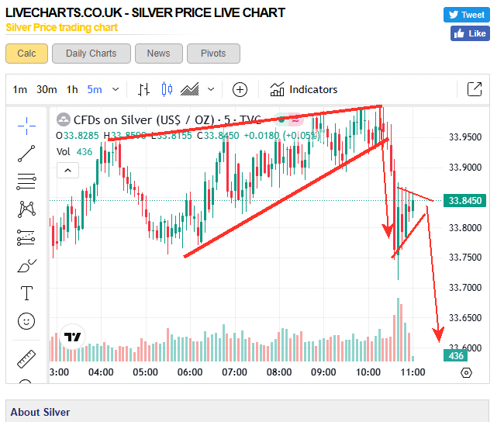Select the ruler measure tool
This screenshot has width=504, height=422.
(27, 359)
